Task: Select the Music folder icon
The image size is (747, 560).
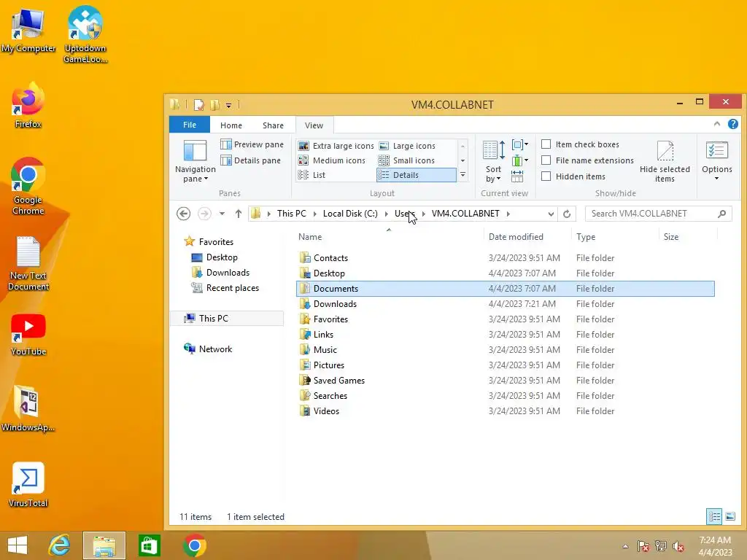Action: pos(305,350)
